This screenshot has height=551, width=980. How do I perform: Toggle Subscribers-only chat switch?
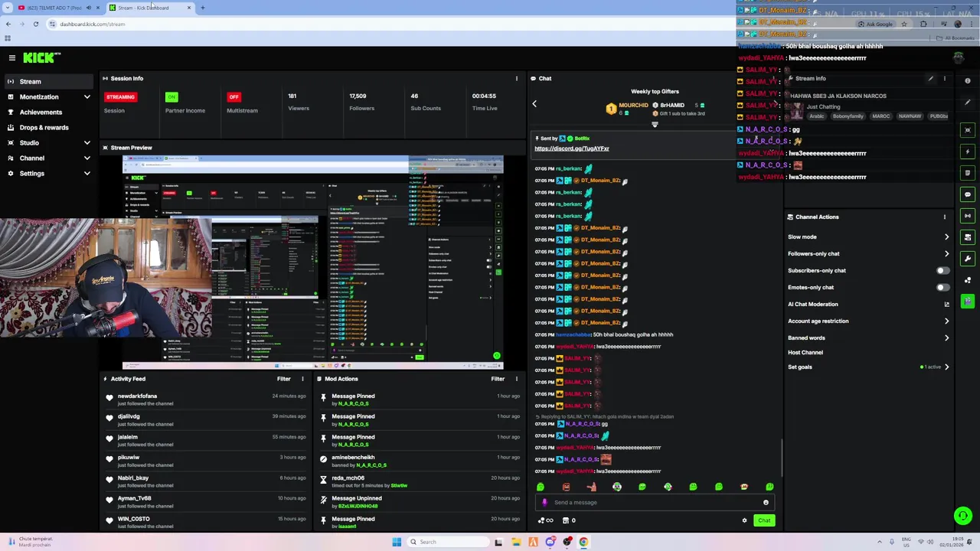click(x=942, y=270)
